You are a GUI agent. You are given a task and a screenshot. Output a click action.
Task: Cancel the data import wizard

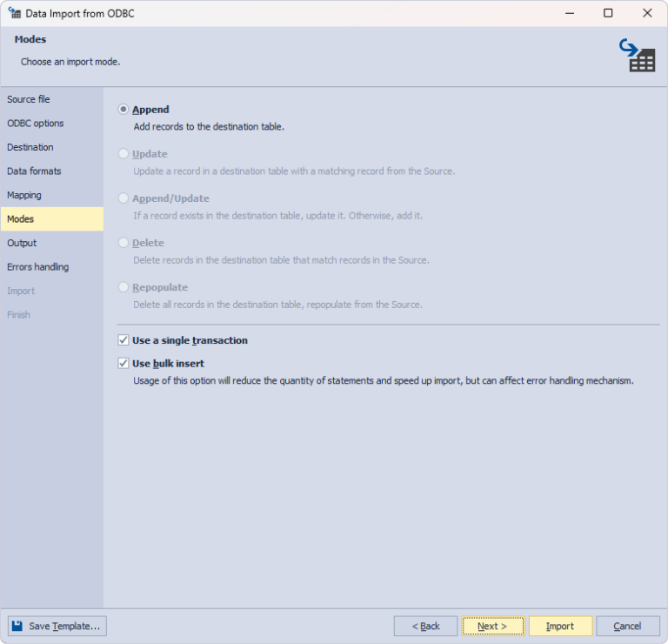pyautogui.click(x=627, y=626)
